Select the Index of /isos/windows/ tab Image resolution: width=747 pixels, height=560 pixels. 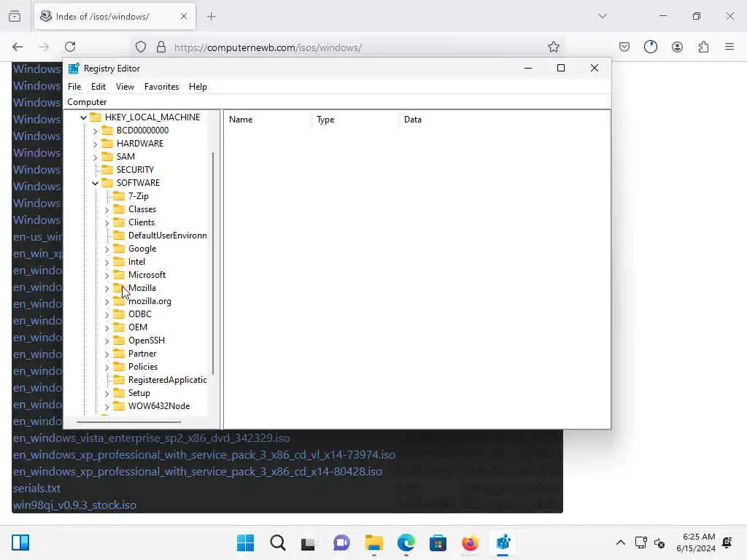(x=115, y=17)
